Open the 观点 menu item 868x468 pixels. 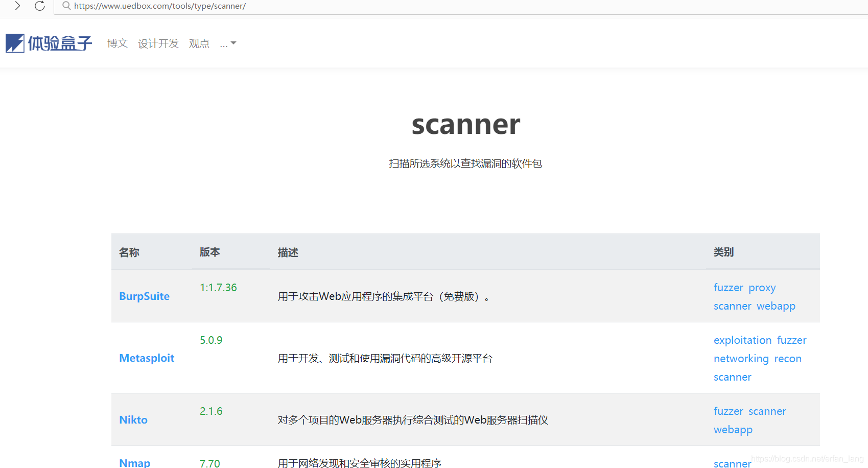[x=199, y=43]
